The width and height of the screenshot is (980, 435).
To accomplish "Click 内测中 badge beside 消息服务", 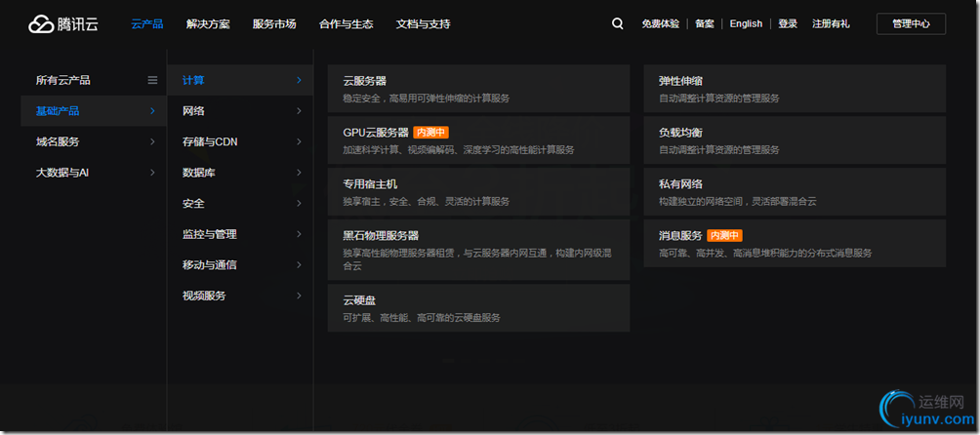I will [x=725, y=235].
